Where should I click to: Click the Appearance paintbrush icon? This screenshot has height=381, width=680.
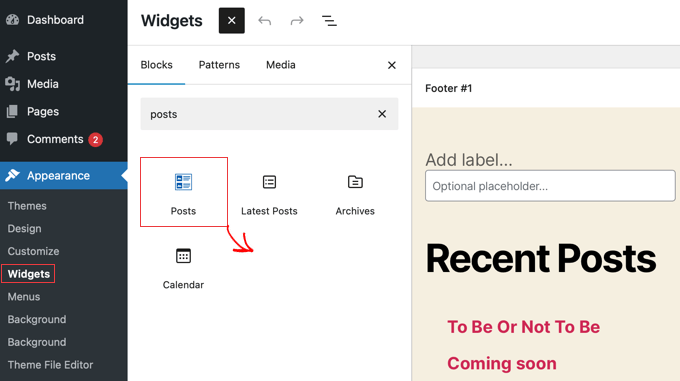point(13,176)
